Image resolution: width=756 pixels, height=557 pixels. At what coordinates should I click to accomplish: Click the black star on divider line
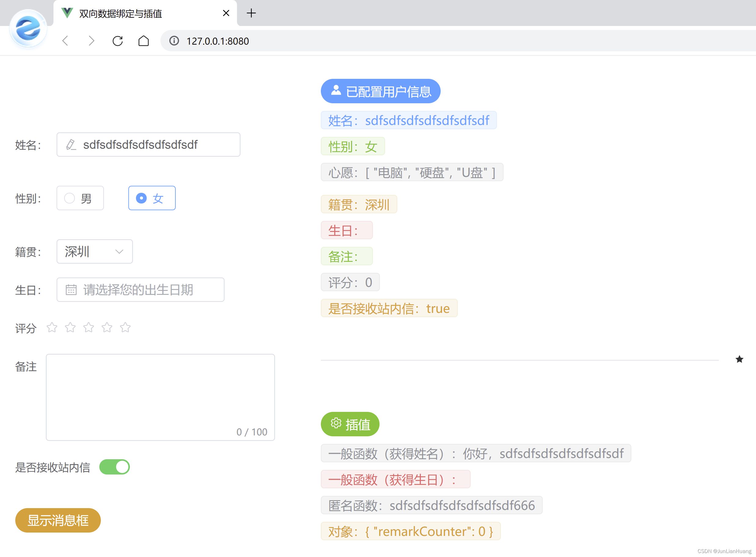pos(739,359)
